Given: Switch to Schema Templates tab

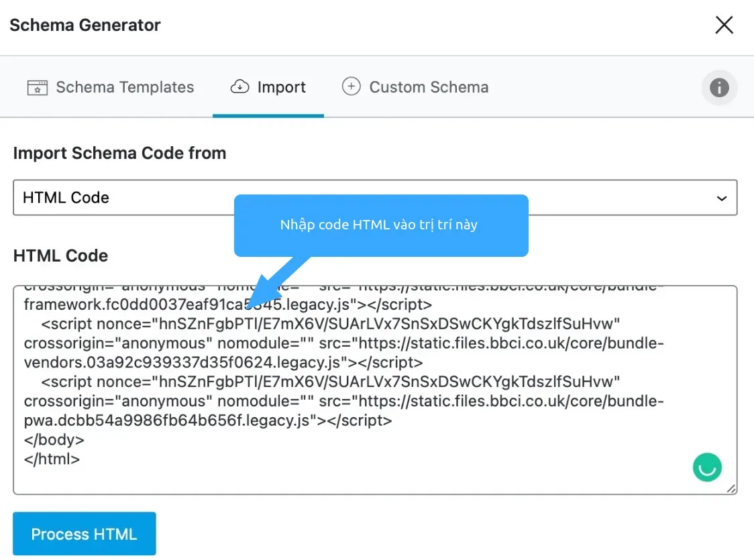Looking at the screenshot, I should pos(111,87).
